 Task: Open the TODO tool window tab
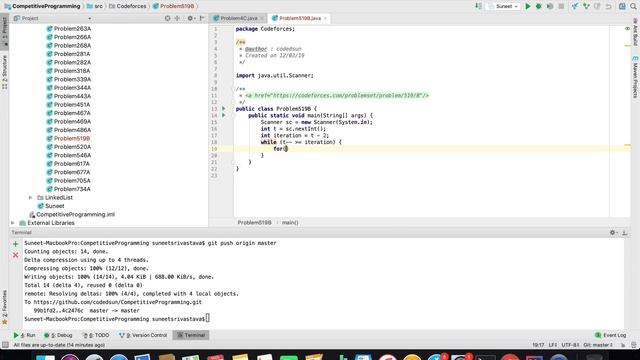pos(96,335)
